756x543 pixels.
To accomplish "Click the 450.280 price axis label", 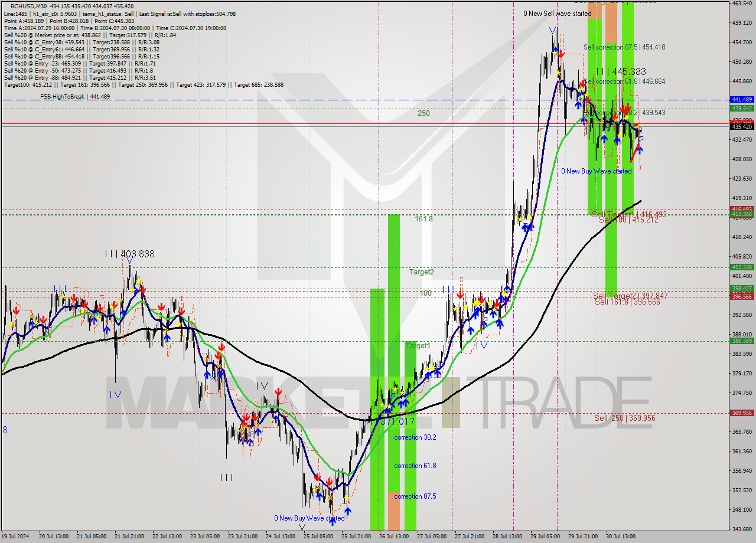I will pos(742,61).
